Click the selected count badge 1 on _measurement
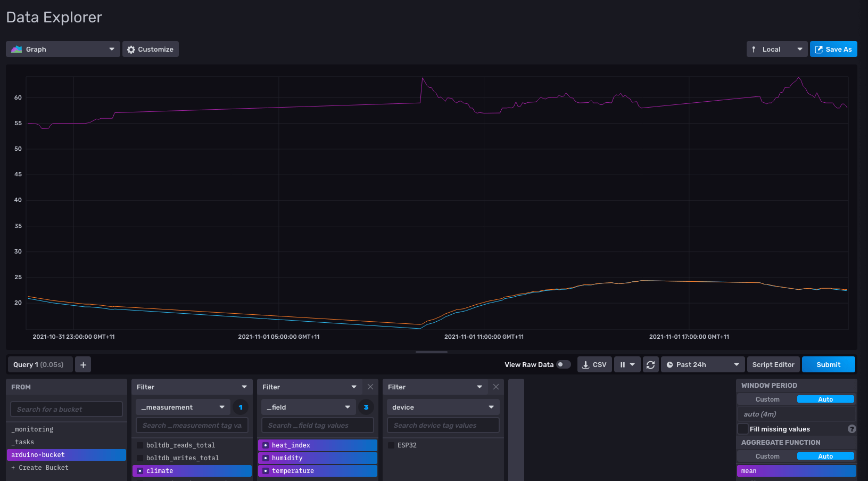Viewport: 868px width, 481px height. [241, 407]
